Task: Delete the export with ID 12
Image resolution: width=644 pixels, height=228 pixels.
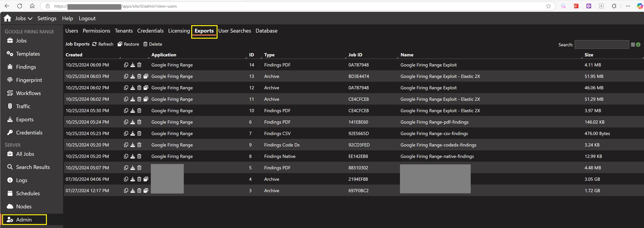Action: [139, 88]
